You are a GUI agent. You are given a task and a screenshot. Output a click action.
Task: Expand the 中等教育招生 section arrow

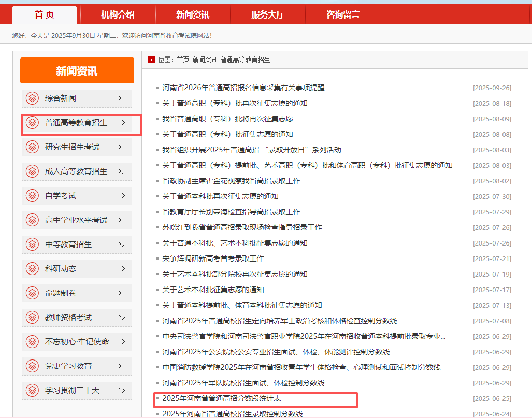click(121, 244)
